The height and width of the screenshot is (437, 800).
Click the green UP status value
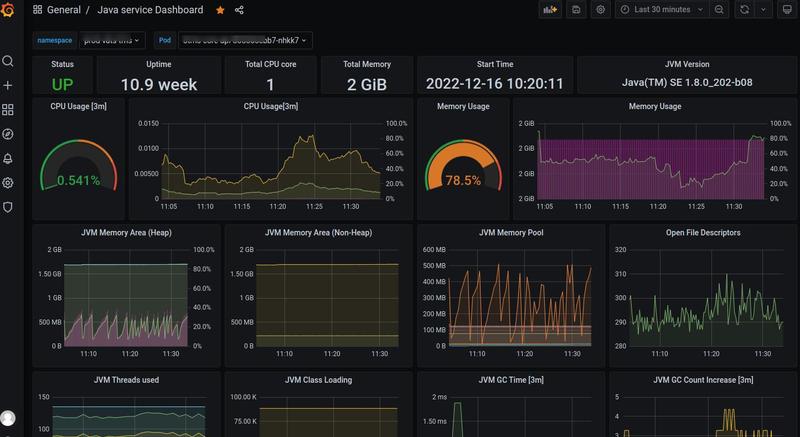(62, 85)
